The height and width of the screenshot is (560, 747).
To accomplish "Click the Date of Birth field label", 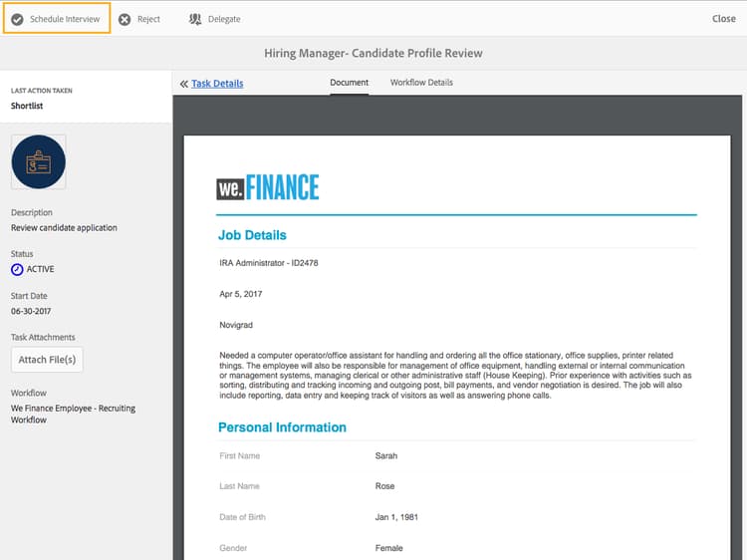I will pyautogui.click(x=242, y=517).
